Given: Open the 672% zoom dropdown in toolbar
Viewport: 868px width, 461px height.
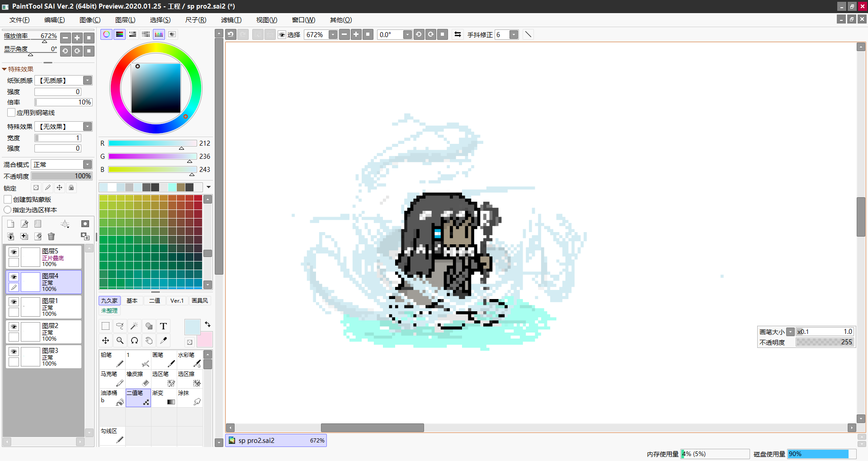Looking at the screenshot, I should coord(333,34).
